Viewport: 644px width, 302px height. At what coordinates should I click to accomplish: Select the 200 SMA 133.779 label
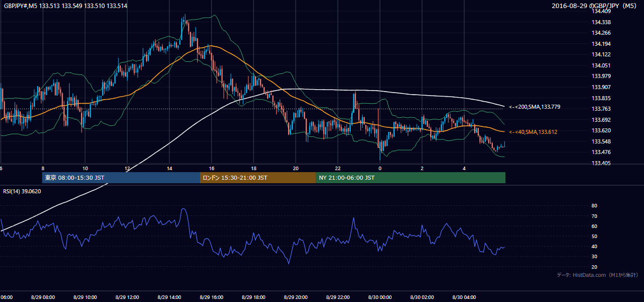tap(534, 107)
